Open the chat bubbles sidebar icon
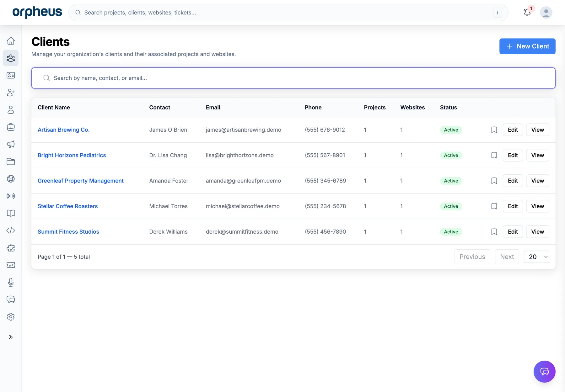565x392 pixels. (11, 299)
